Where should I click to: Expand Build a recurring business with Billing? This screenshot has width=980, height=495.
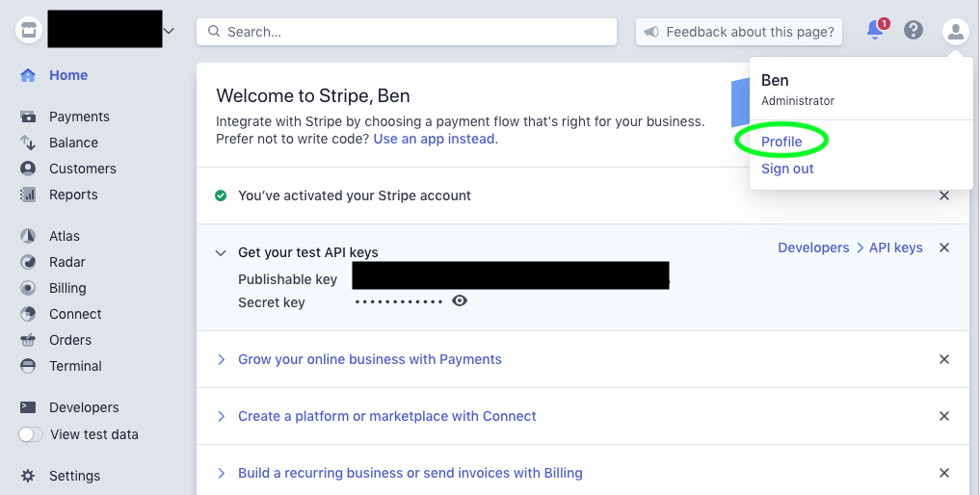click(x=221, y=473)
